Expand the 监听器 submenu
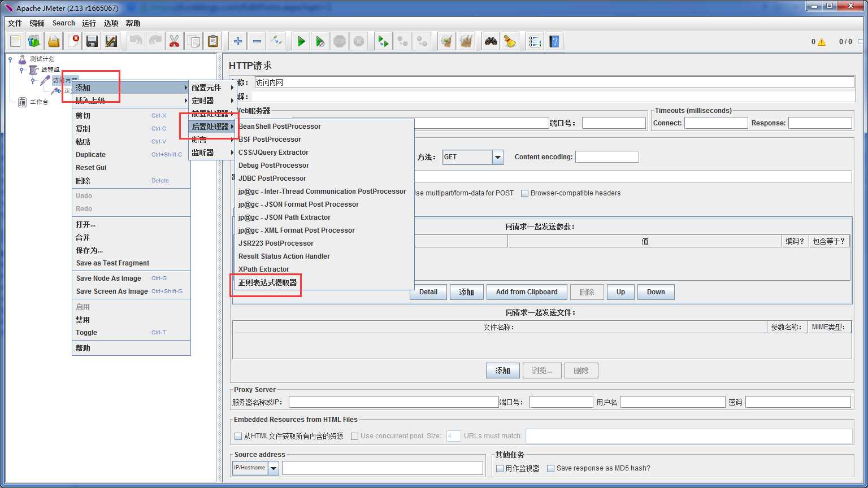The width and height of the screenshot is (868, 488). 212,152
